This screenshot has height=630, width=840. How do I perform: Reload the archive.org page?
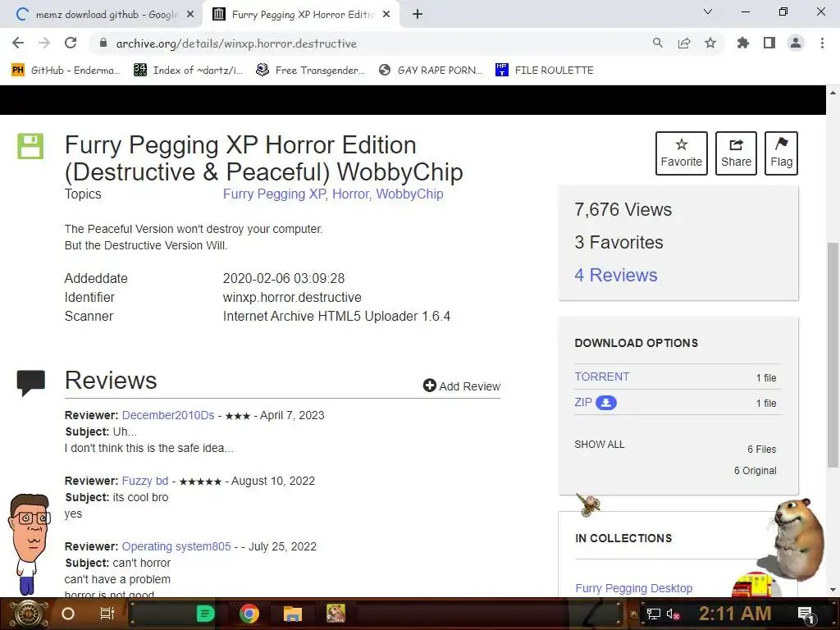click(71, 43)
